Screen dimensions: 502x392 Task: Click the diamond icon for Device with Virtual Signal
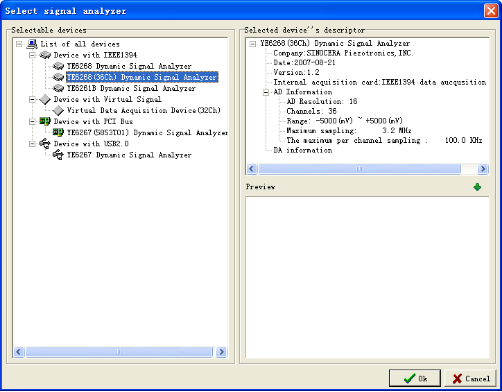[45, 99]
